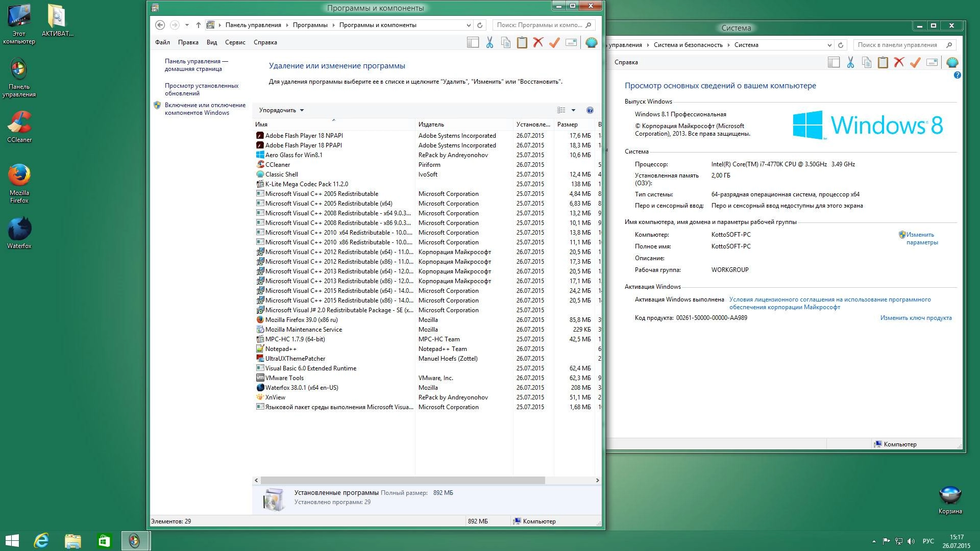Click shell globe icon in System window toolbar
Image resolution: width=980 pixels, height=551 pixels.
pyautogui.click(x=952, y=63)
